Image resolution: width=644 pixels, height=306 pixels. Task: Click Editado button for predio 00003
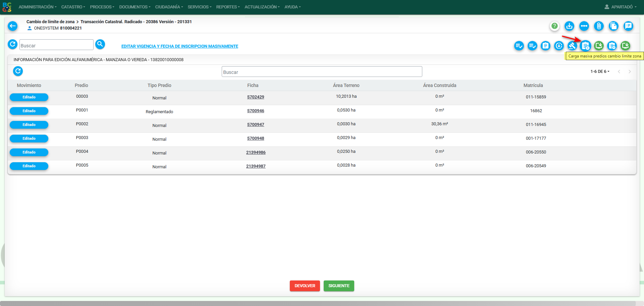(x=29, y=97)
